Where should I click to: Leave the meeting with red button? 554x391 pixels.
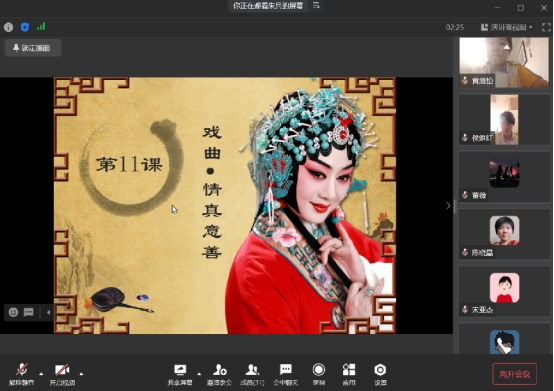point(515,374)
